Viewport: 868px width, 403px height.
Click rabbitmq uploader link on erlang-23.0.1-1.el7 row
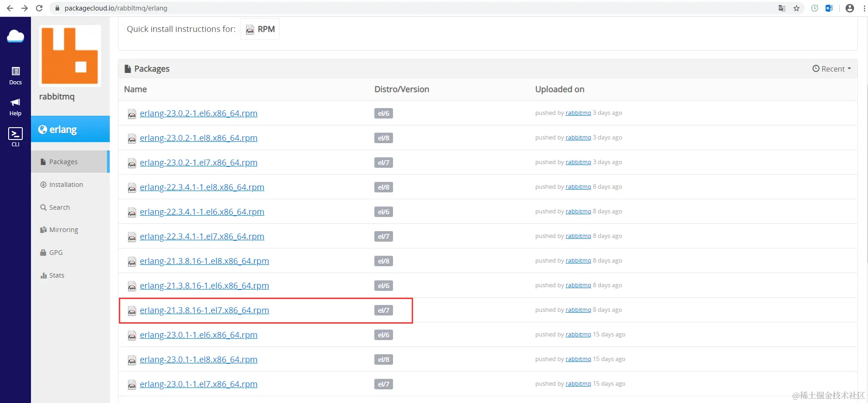[578, 384]
